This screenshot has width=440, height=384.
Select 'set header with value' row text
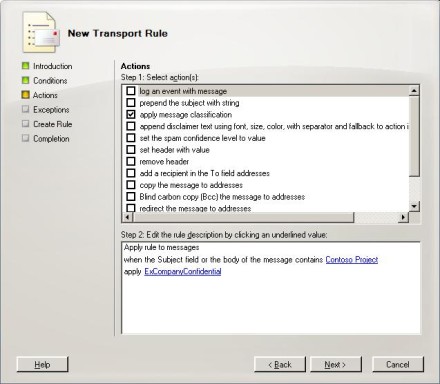174,150
